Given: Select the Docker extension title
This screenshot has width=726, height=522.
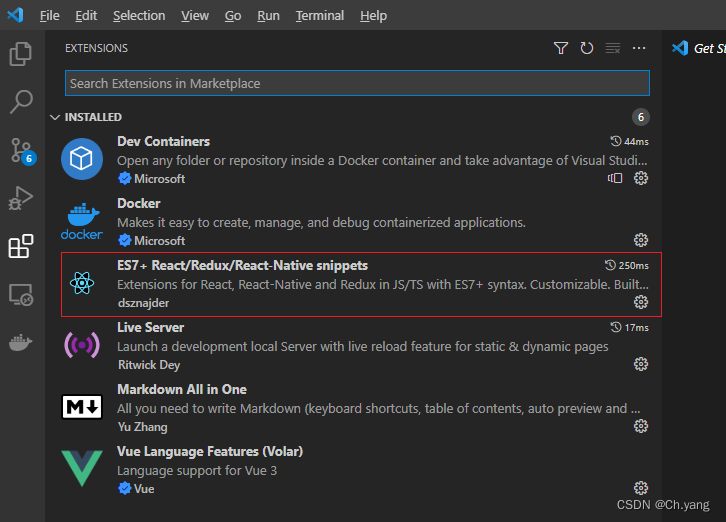Looking at the screenshot, I should point(139,203).
